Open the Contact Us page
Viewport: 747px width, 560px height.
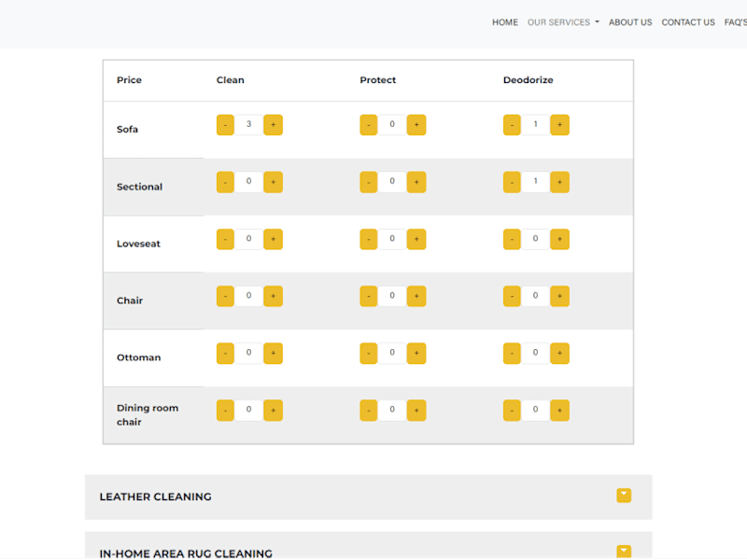click(x=688, y=22)
